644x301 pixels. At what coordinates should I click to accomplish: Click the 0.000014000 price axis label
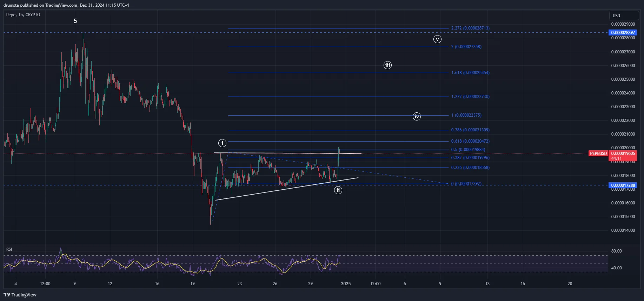pyautogui.click(x=623, y=230)
